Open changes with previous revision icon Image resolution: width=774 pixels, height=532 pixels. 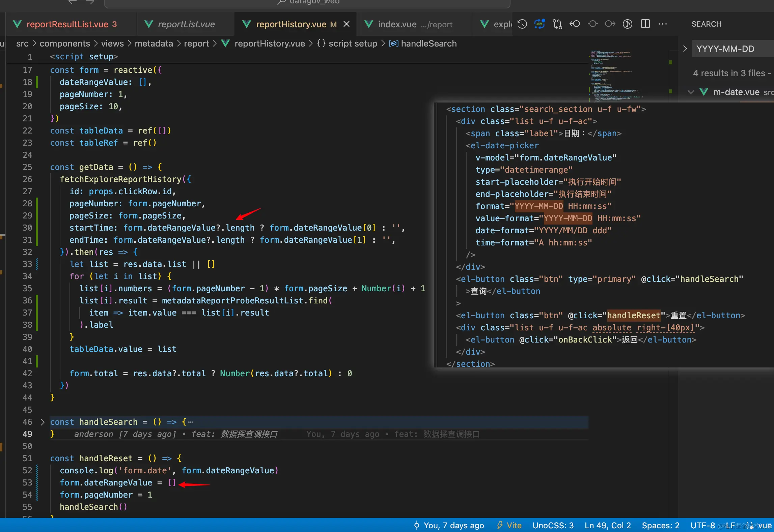click(x=575, y=24)
